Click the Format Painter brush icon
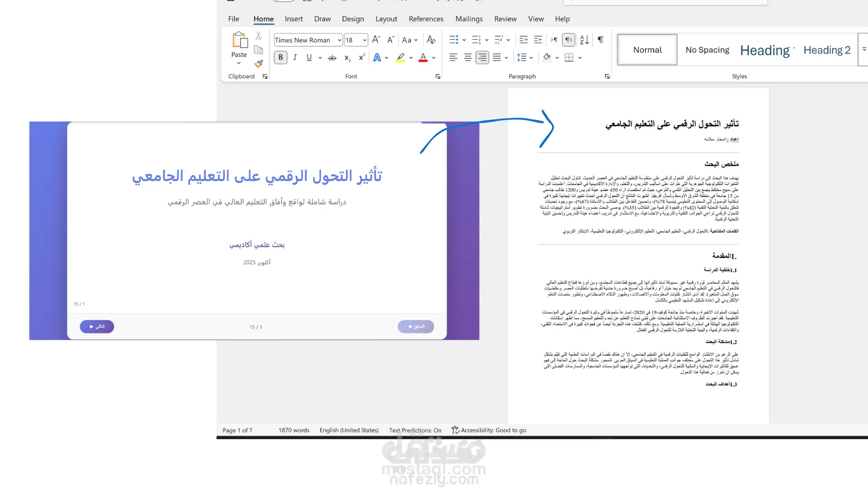 pyautogui.click(x=259, y=64)
